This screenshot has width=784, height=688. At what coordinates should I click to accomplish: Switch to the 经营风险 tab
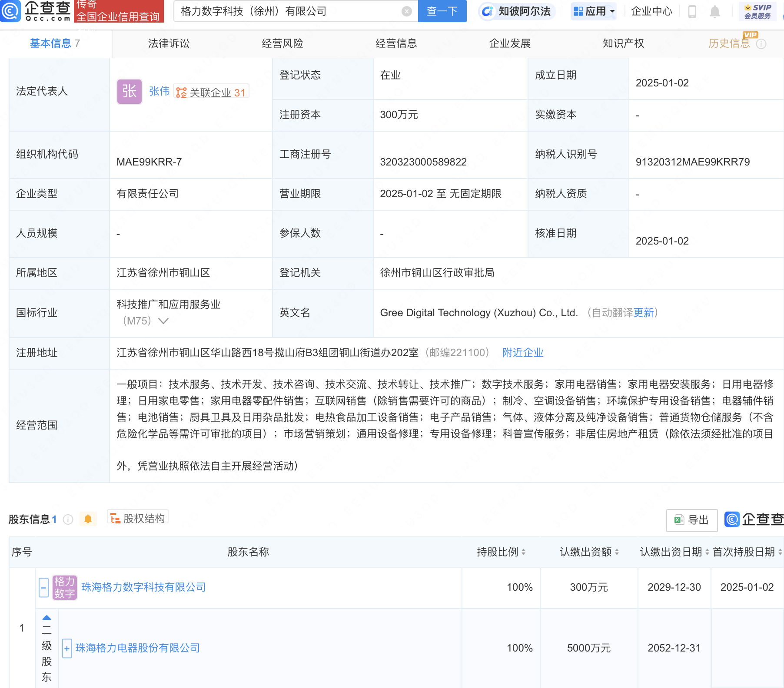282,43
